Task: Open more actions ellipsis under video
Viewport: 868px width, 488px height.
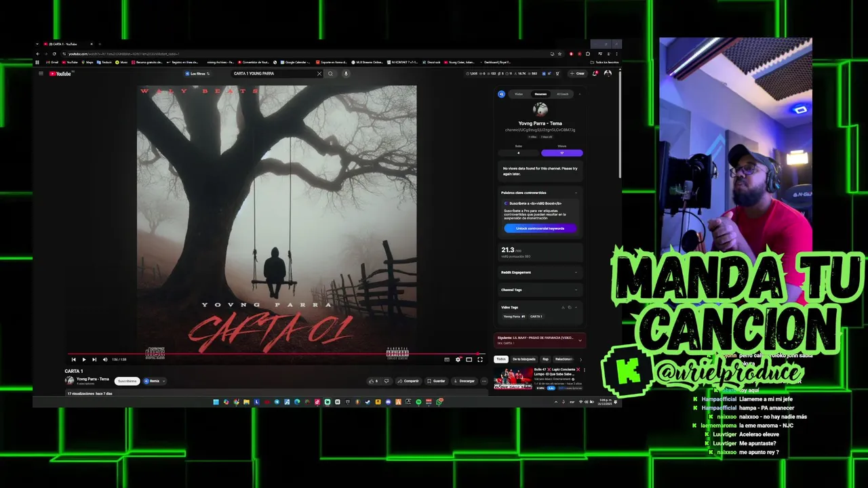Action: pyautogui.click(x=484, y=381)
